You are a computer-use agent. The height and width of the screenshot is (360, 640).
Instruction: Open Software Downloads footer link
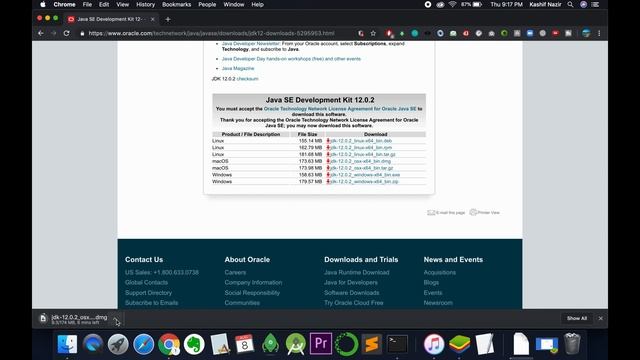coord(351,293)
